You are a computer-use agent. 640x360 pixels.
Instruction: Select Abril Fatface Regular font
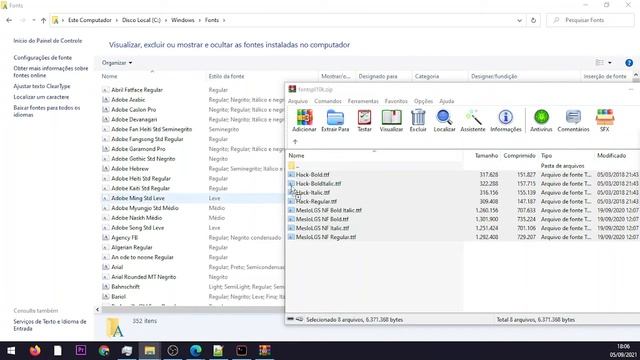point(137,90)
